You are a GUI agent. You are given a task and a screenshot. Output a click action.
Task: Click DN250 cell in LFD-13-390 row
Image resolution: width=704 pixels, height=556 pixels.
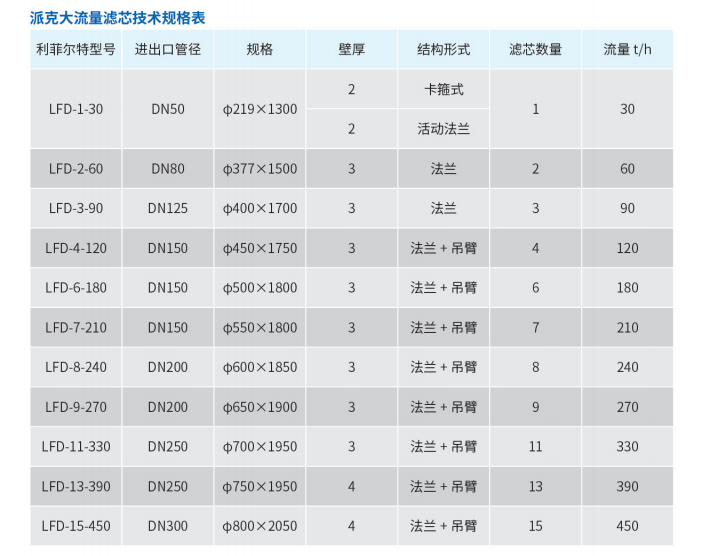167,486
